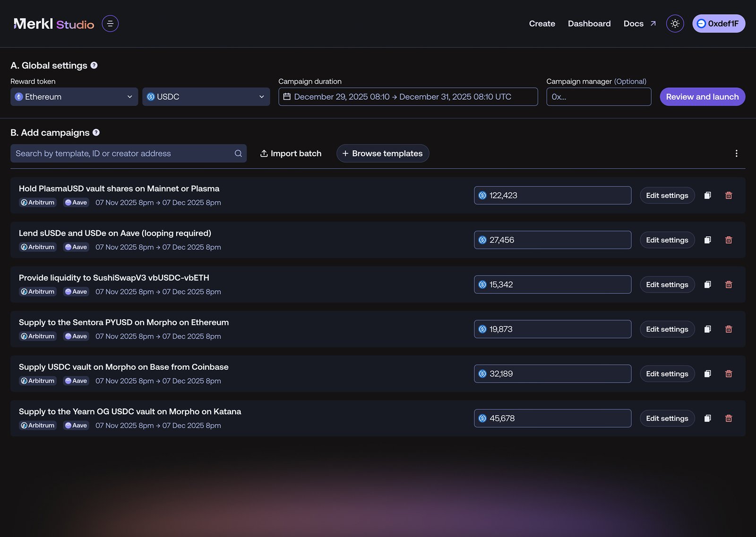Open Browse templates
This screenshot has height=537, width=756.
(x=383, y=153)
